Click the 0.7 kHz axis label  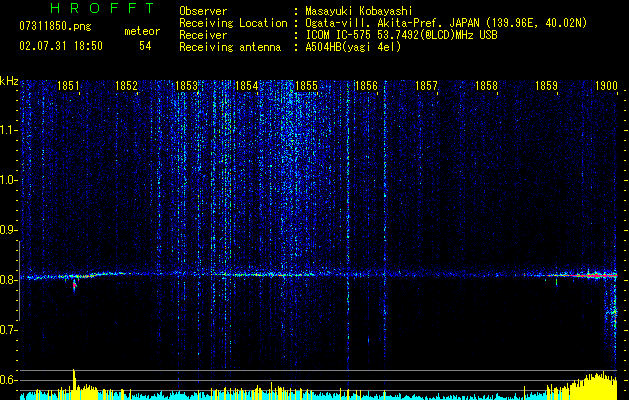click(8, 330)
